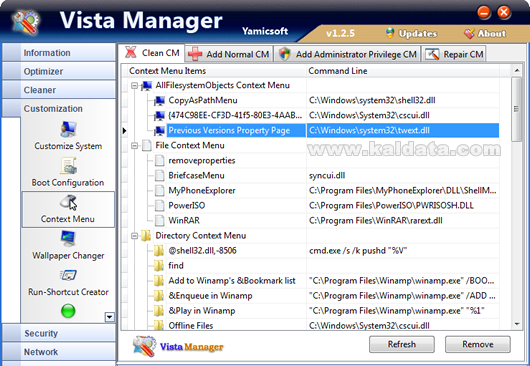530x366 pixels.
Task: Click the Remove button
Action: pos(478,344)
